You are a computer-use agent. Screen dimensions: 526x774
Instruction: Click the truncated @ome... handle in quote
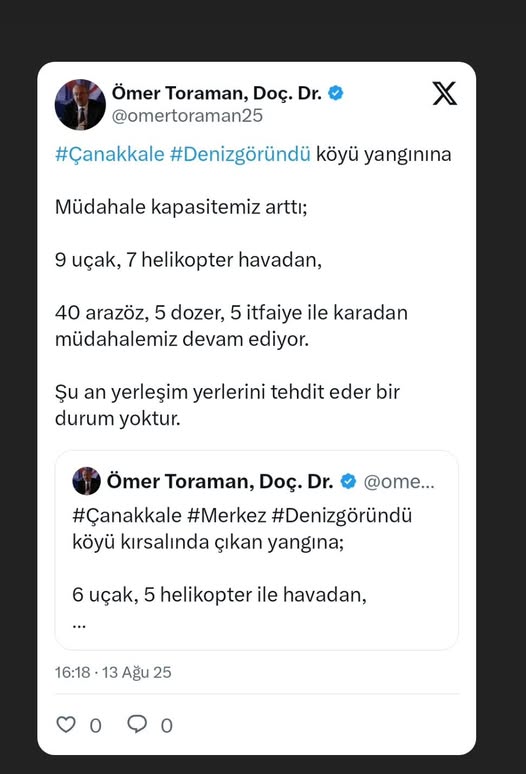399,481
